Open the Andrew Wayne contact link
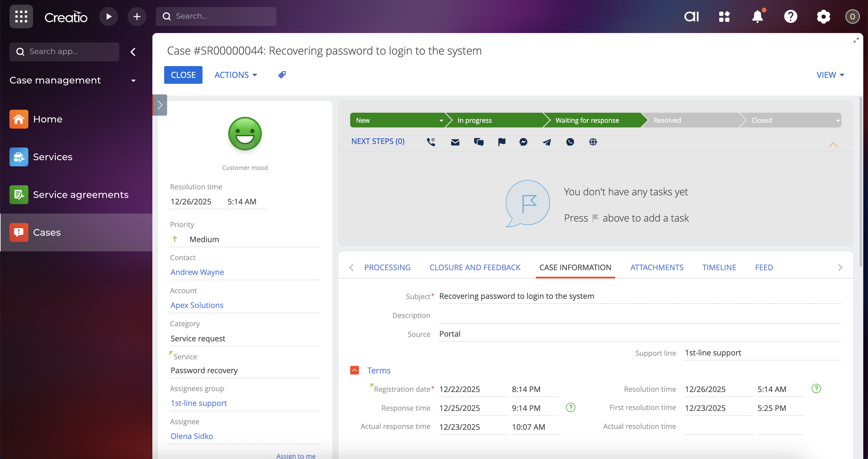Screen dimensions: 868x459 (197, 272)
